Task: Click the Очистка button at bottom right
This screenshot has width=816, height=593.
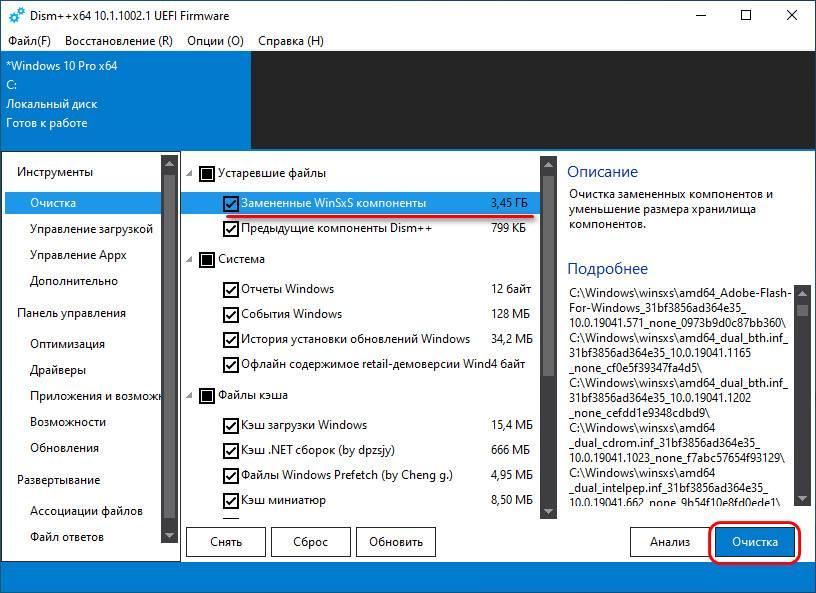Action: click(755, 542)
